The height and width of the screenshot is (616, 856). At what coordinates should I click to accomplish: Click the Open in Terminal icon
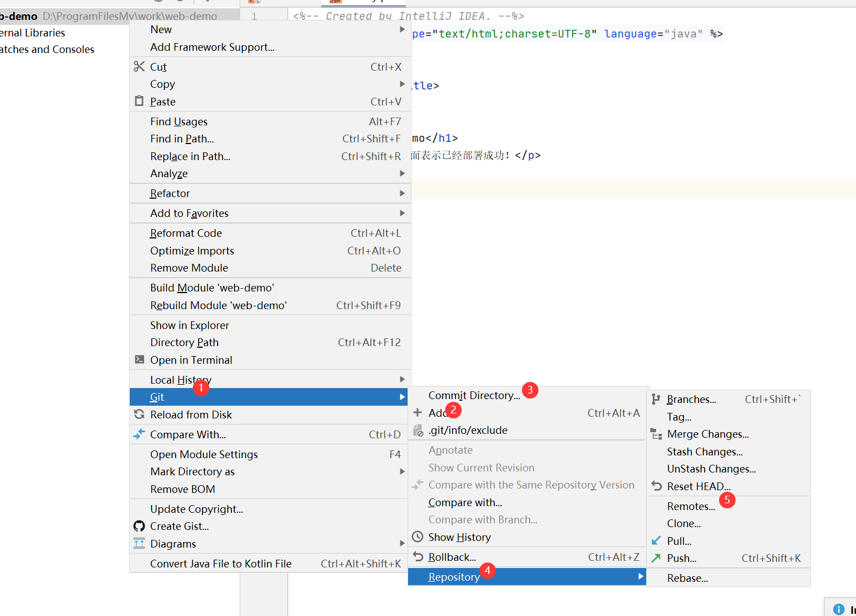coord(140,359)
